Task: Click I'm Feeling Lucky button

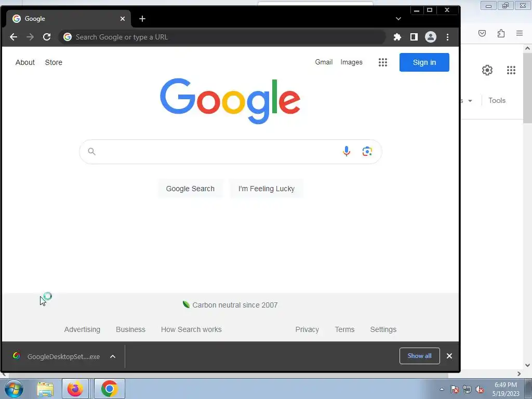Action: 267,189
